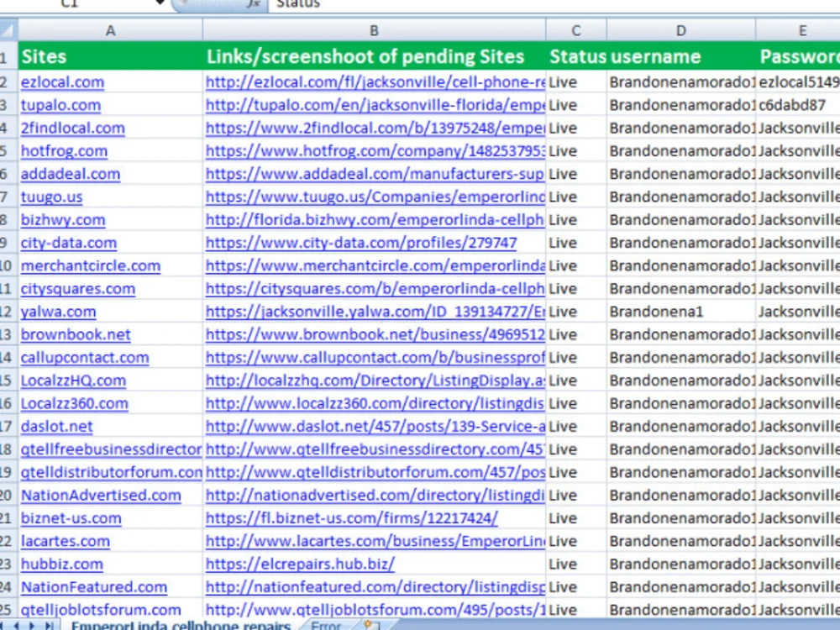Screen dimensions: 840x630
Task: Select the Links/screenshoot of pending Sites header
Action: [x=374, y=56]
